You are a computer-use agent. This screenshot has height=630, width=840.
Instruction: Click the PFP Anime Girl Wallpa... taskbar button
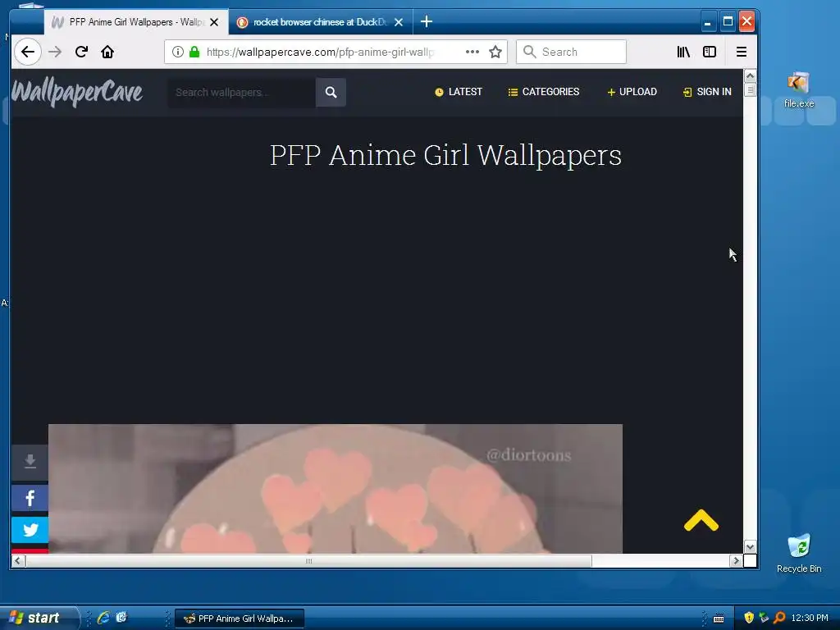(240, 619)
